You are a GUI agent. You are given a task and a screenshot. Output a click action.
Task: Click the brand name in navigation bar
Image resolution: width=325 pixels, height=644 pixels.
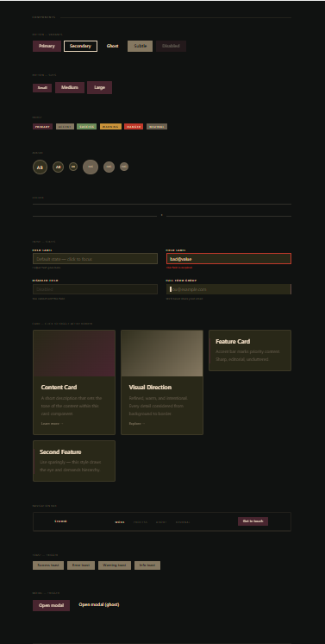pos(60,521)
